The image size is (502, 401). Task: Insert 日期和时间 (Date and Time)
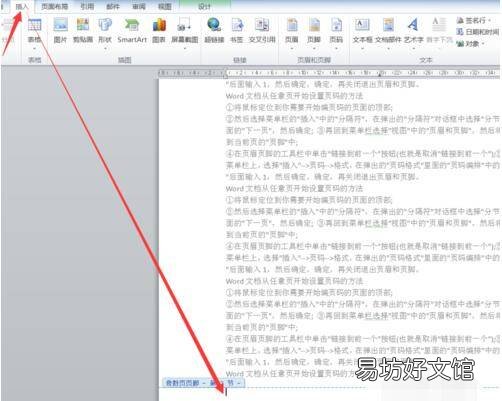[x=477, y=32]
